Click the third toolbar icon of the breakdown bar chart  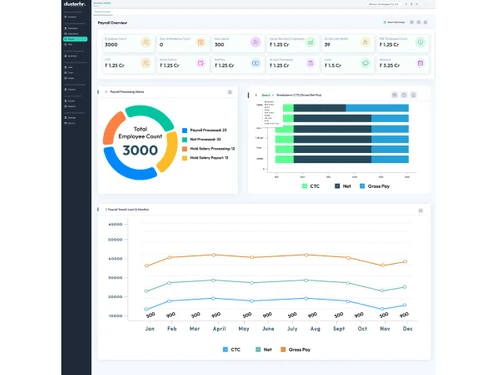point(413,95)
